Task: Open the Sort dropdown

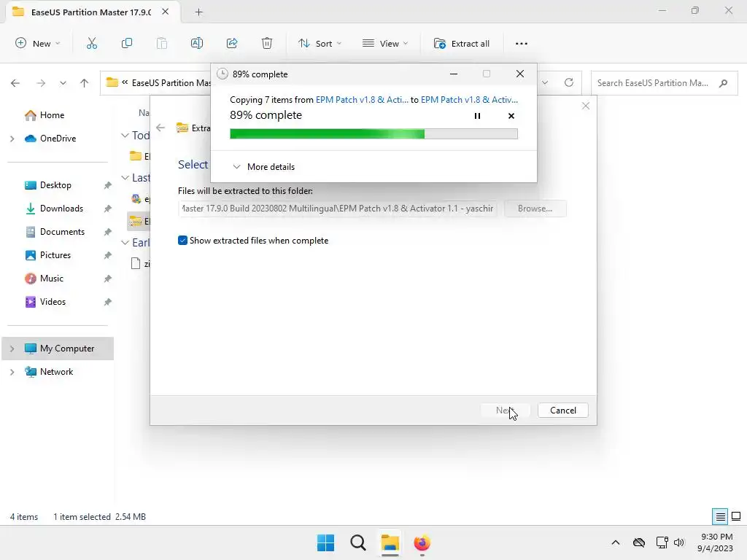Action: (x=320, y=43)
